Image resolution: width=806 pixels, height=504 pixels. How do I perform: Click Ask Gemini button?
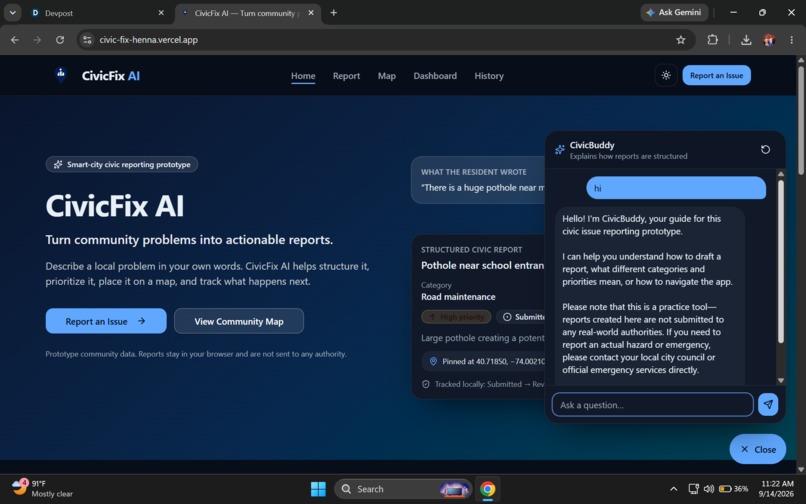674,12
